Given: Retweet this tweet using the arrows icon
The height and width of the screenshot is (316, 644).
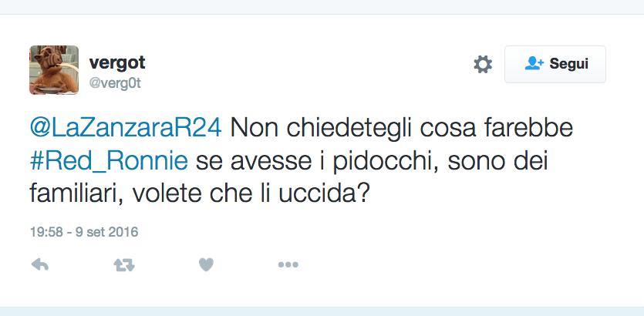Looking at the screenshot, I should pos(123,264).
